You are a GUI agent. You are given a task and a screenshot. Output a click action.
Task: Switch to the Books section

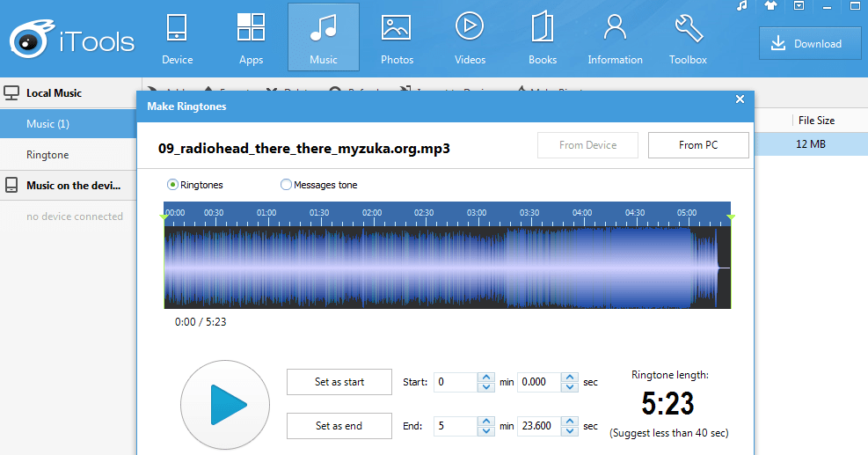[543, 38]
